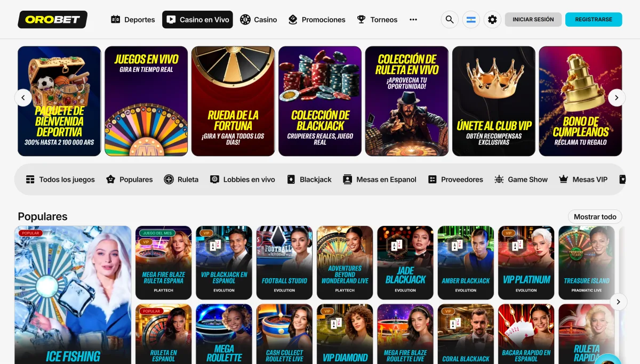Screen dimensions: 640x364
Task: Open the Deportes menu
Action: pos(133,20)
